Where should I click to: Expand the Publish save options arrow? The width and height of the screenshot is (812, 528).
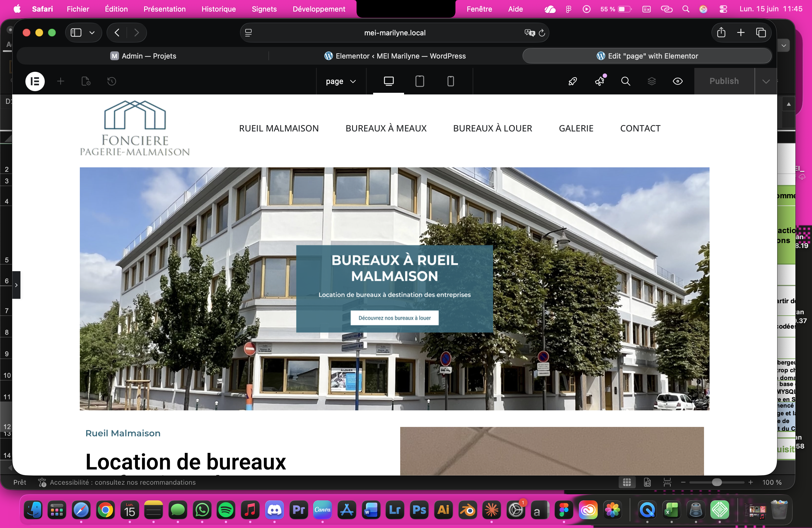point(766,81)
